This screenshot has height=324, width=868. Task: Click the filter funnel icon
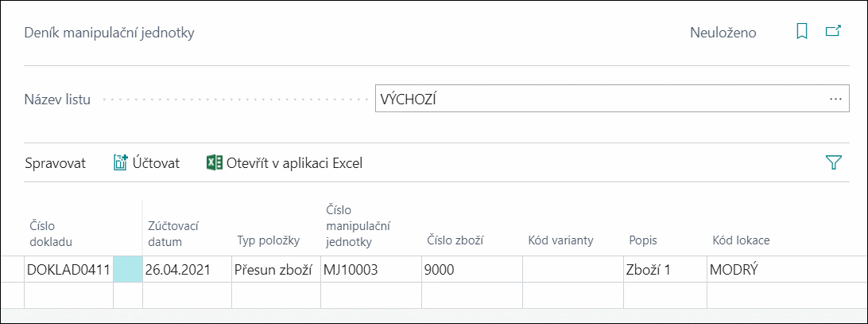click(833, 163)
